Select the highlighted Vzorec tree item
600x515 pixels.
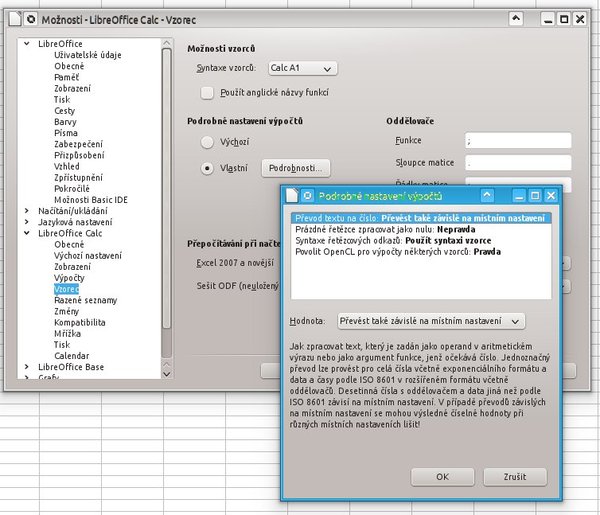[67, 289]
